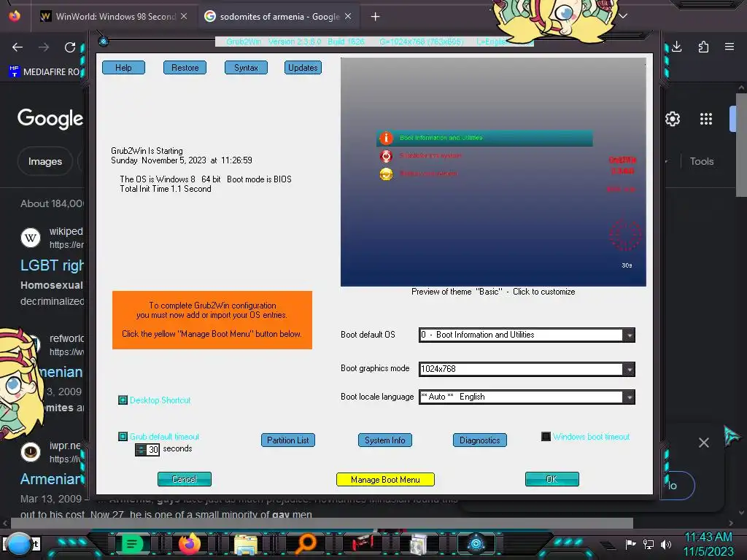Open the red TIE fighter taskbar icon
Screen dimensions: 747x560
click(362, 544)
